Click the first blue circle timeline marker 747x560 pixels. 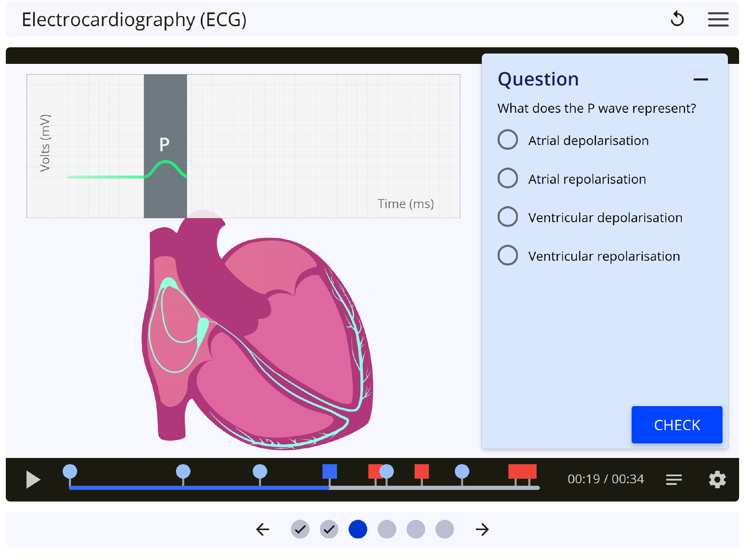click(70, 472)
